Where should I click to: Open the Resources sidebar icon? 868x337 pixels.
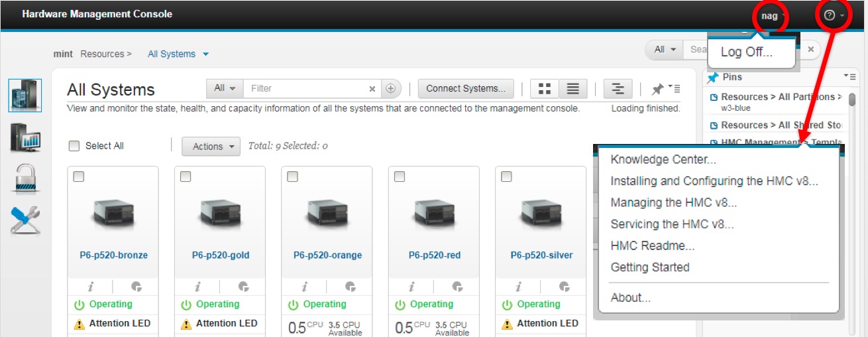[25, 95]
